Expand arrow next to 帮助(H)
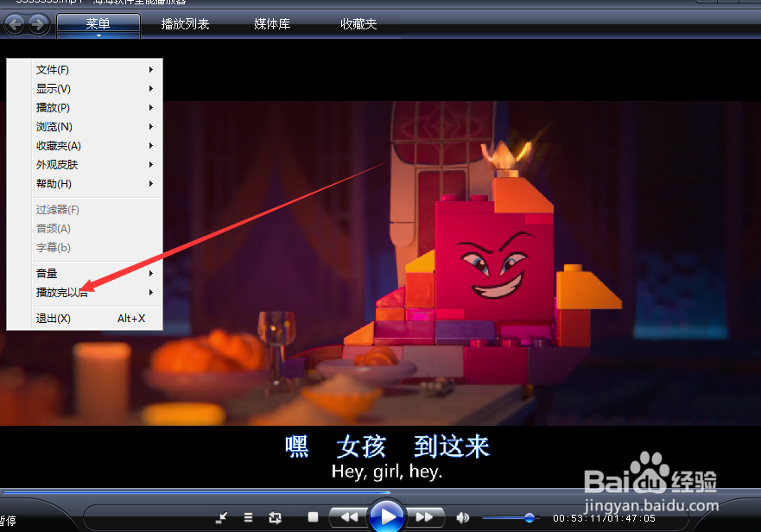This screenshot has height=532, width=761. pyautogui.click(x=151, y=183)
